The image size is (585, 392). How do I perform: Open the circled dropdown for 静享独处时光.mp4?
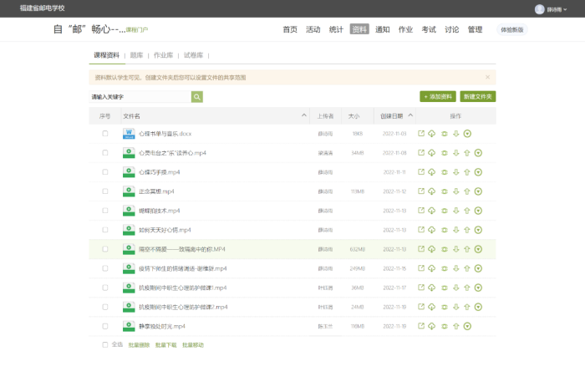[467, 326]
